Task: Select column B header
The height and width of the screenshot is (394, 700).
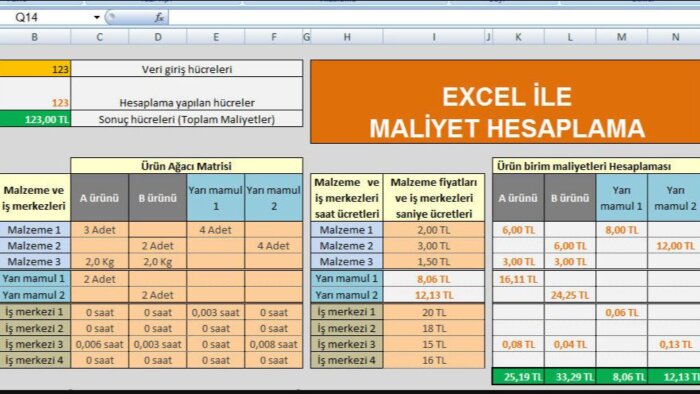Action: (x=35, y=37)
